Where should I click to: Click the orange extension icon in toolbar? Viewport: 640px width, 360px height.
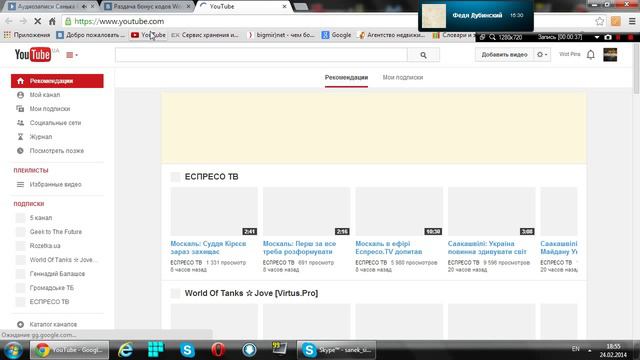point(616,21)
